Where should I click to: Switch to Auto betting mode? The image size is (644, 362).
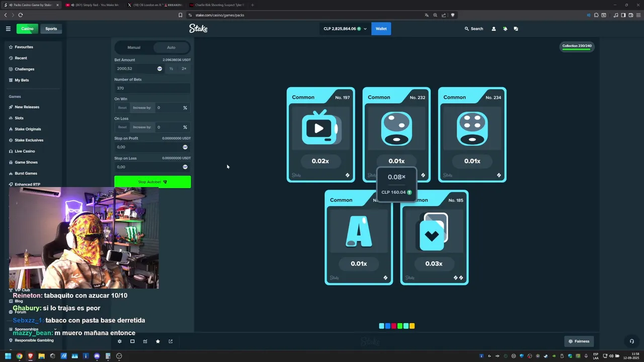(171, 47)
